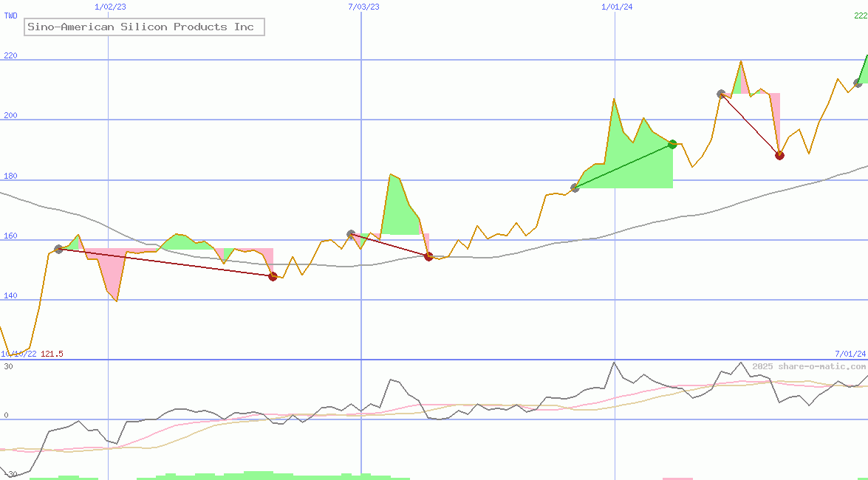Screen dimensions: 868x480
Task: Click the 140 price axis label
Action: coord(10,295)
